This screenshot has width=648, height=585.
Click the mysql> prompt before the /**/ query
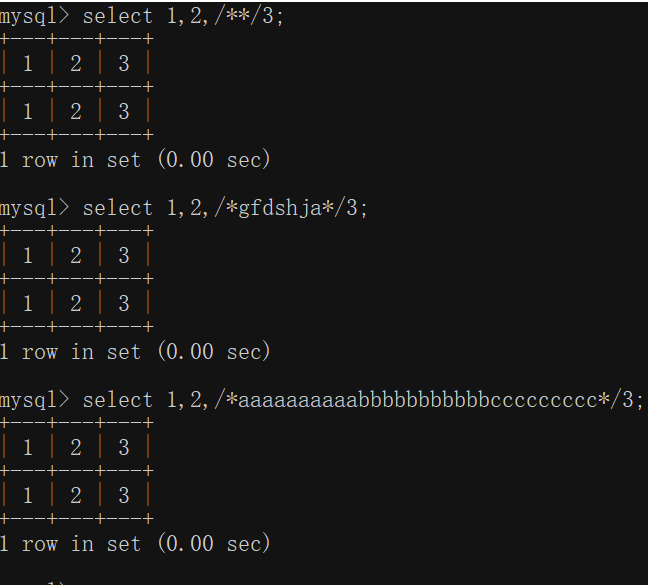click(34, 17)
